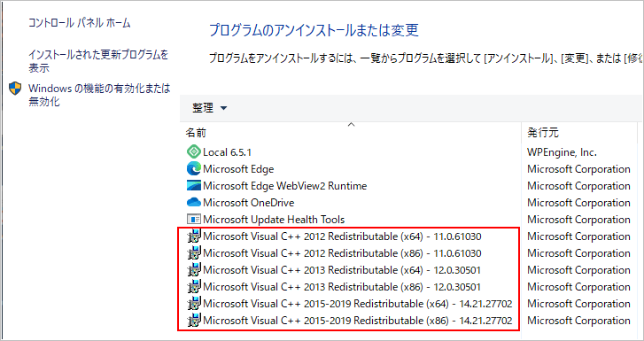The height and width of the screenshot is (341, 644).
Task: Select the Microsoft Edge row name
Action: pos(238,169)
